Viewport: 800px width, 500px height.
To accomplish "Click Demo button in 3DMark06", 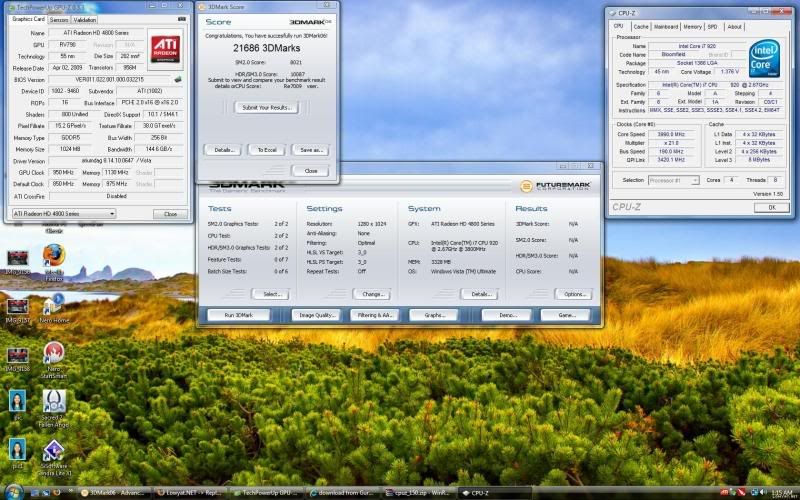I will [x=507, y=315].
